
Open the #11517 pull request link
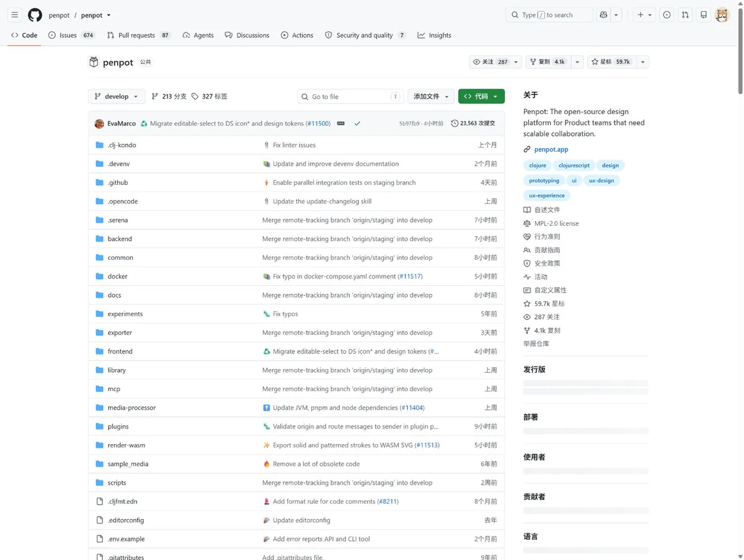point(410,276)
